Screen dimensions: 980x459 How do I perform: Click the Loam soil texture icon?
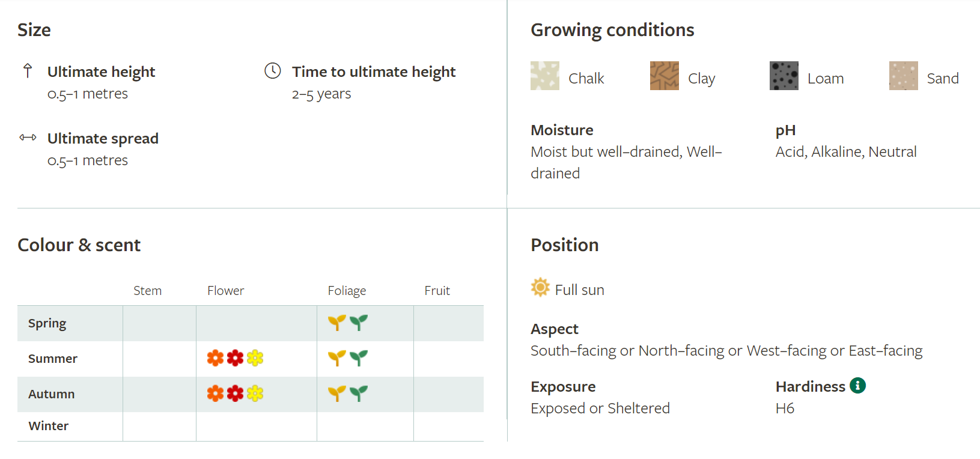[x=784, y=76]
